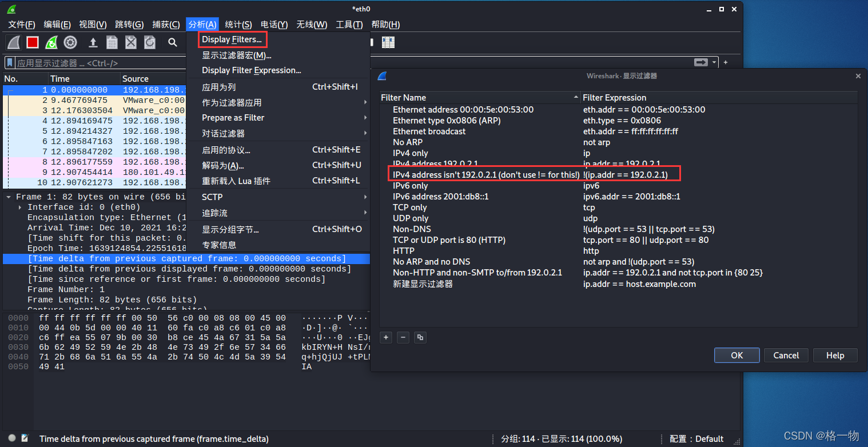Open the 帮助(H) menu
The image size is (868, 447).
tap(385, 25)
